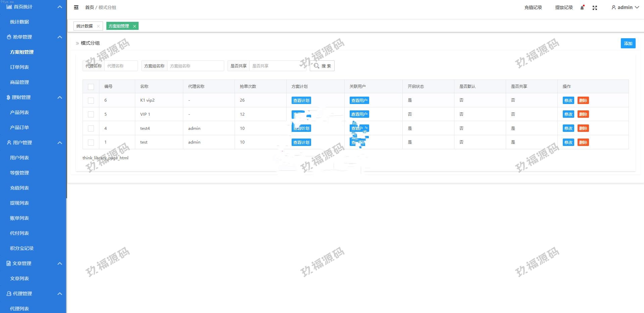Collapse the 首页统计 menu section

(60, 7)
